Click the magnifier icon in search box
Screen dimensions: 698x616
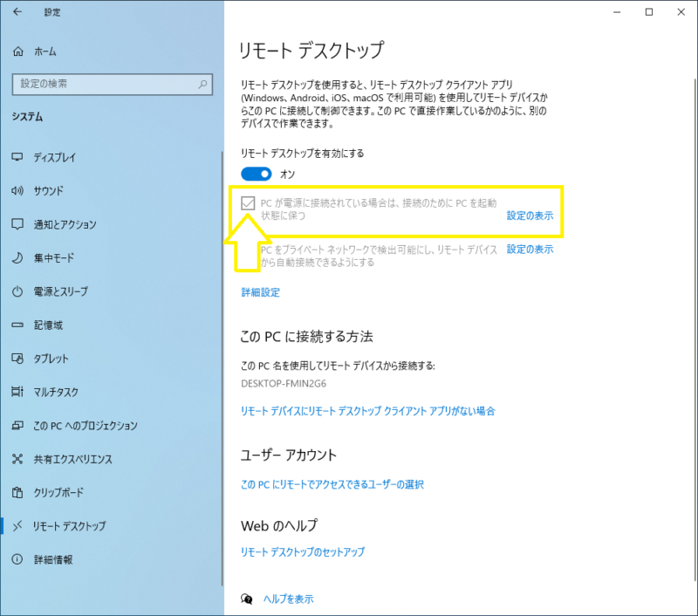point(202,84)
